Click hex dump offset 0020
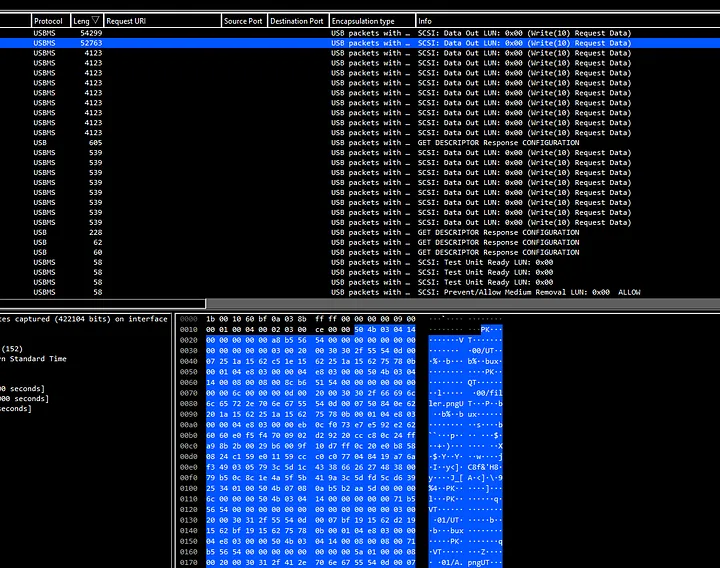Viewport: 720px width, 568px height. [188, 340]
